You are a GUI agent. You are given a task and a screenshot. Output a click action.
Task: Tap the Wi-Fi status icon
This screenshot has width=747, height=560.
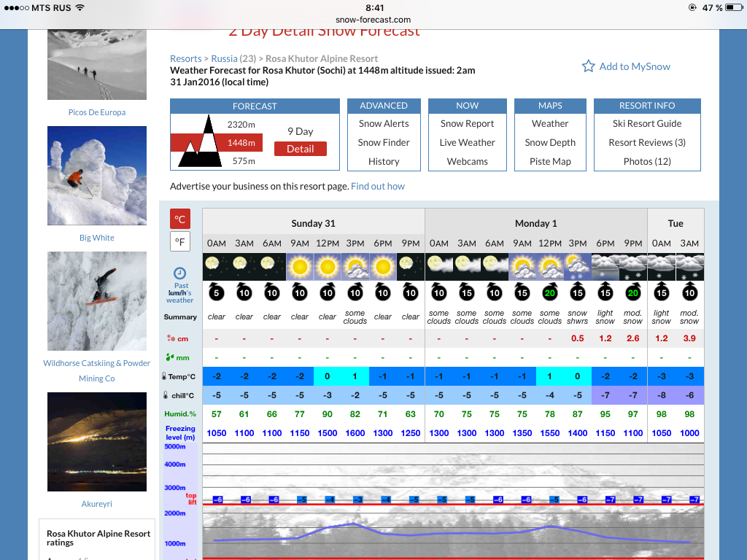(x=80, y=7)
